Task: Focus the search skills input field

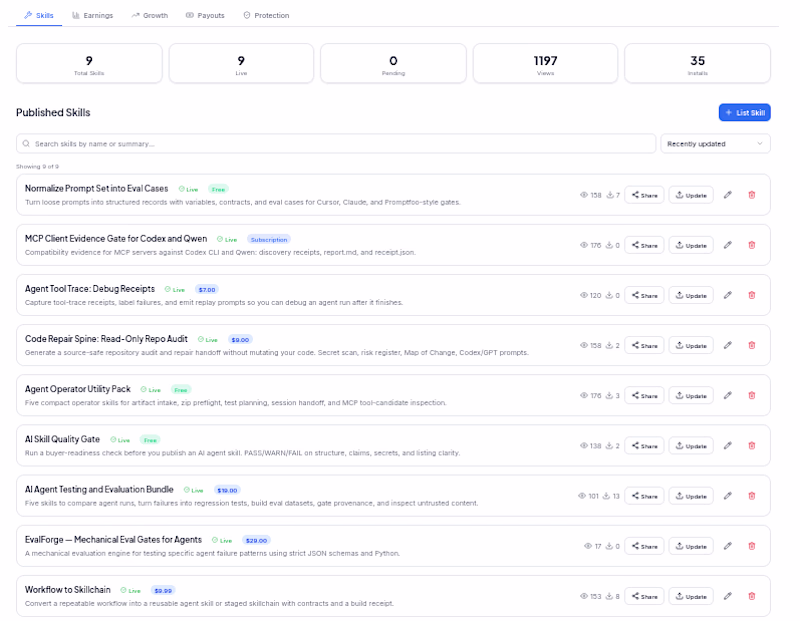Action: pos(336,144)
